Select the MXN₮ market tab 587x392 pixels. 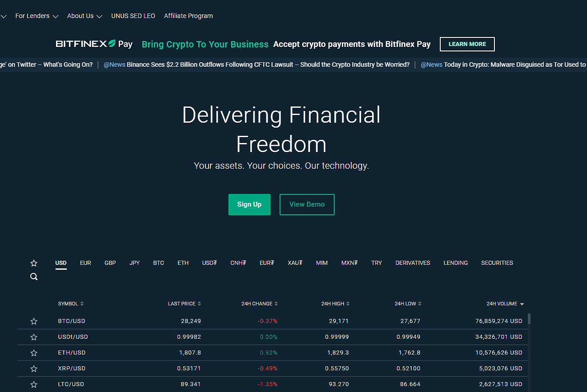pyautogui.click(x=349, y=263)
